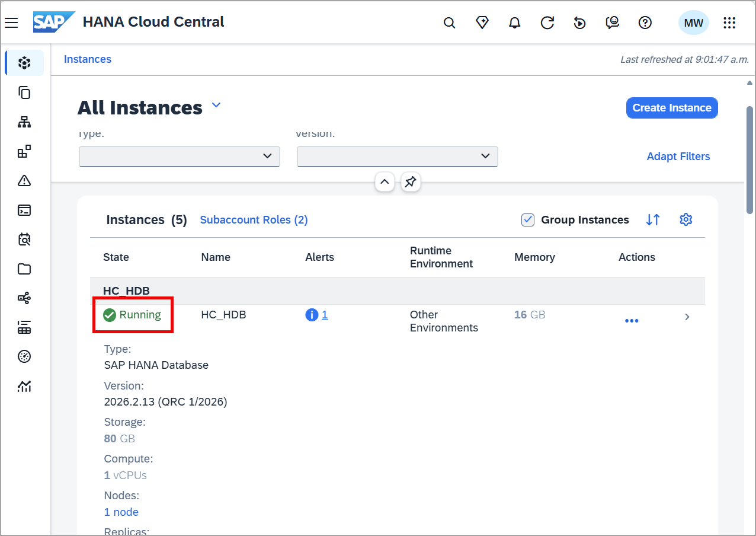Open the copy documents sidebar icon
Screen dimensions: 756x536
[x=24, y=92]
